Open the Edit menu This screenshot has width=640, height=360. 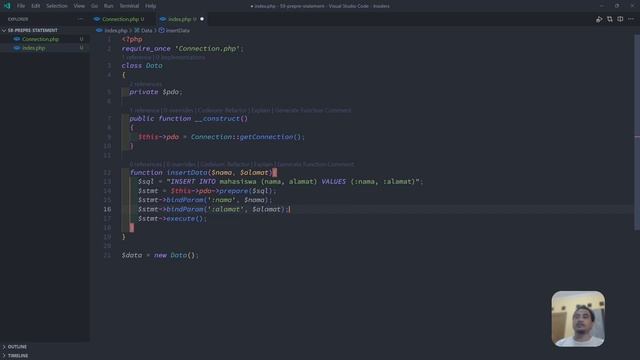click(36, 6)
